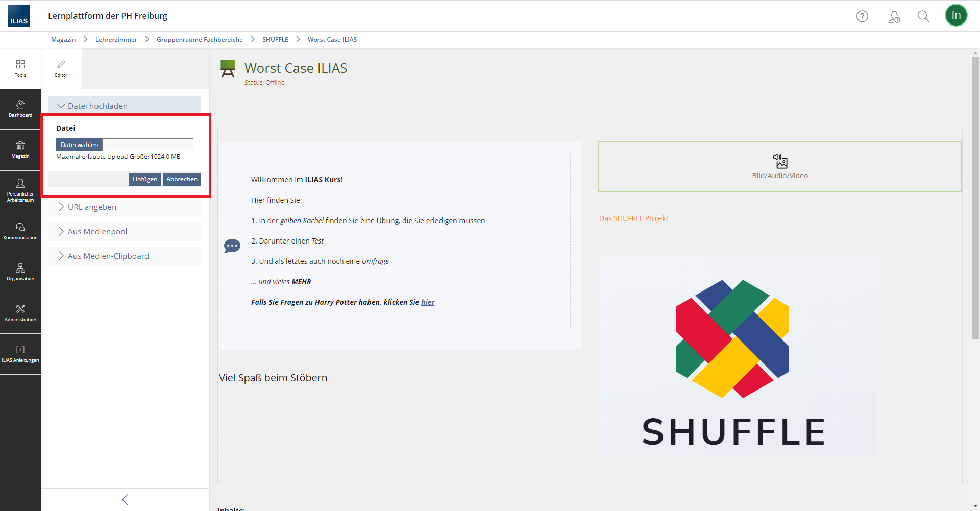Collapse the Datei hochladen section

[97, 106]
